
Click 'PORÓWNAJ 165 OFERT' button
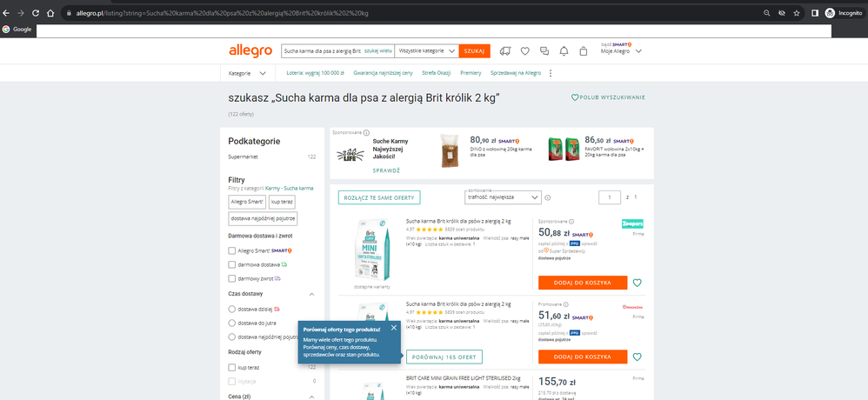[444, 357]
